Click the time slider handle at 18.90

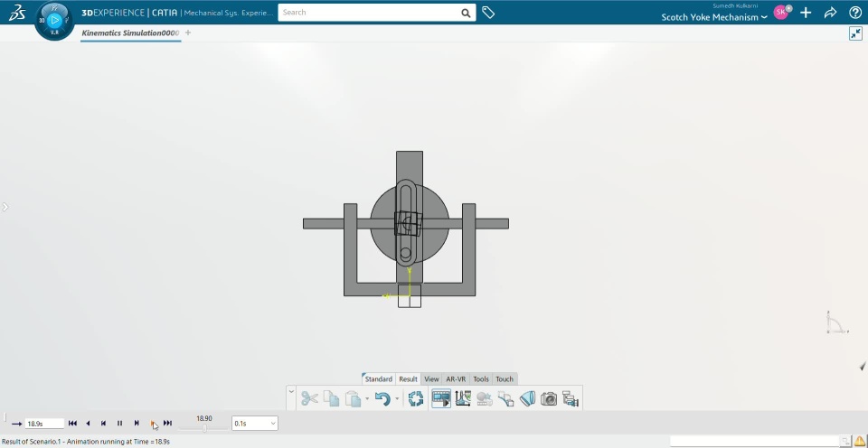click(204, 428)
